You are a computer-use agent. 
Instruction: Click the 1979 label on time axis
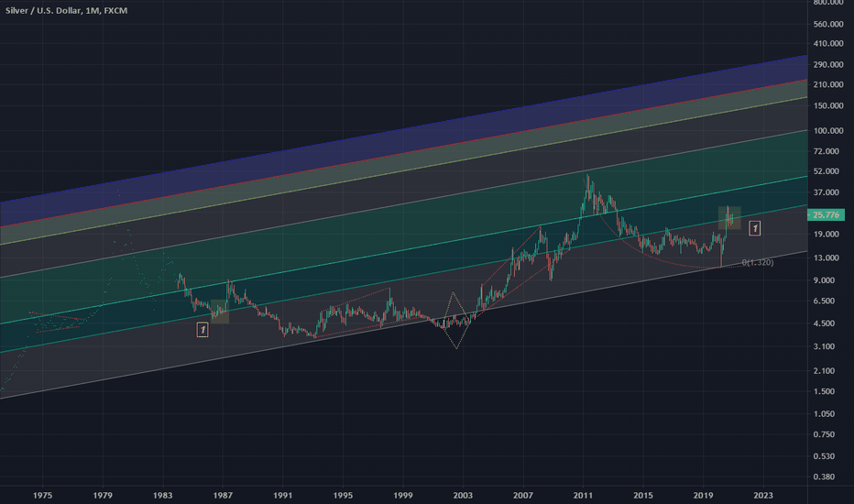tap(103, 495)
